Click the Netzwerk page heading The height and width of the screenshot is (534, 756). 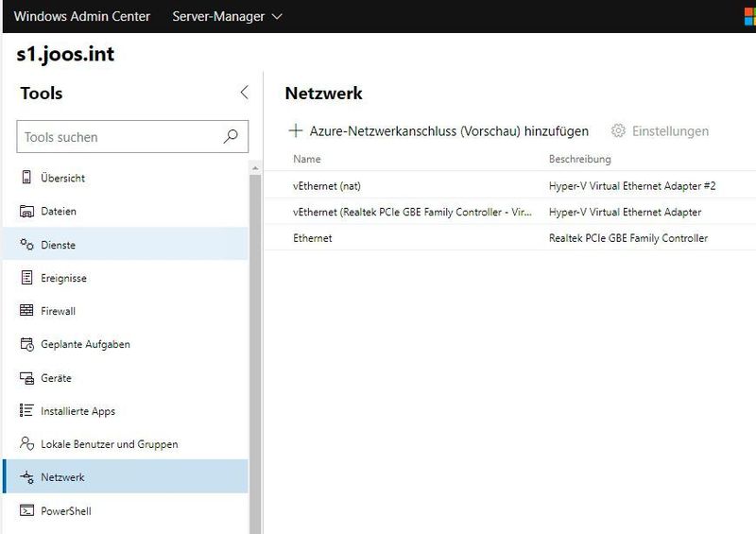coord(323,94)
